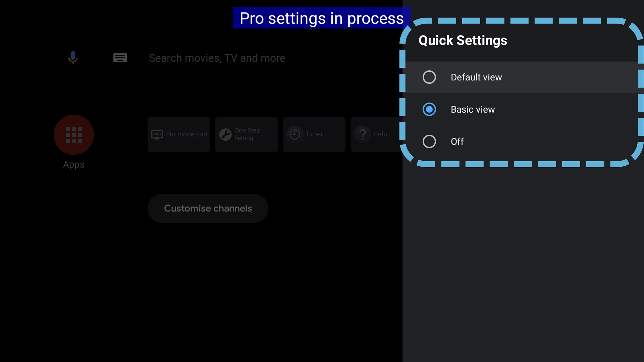Click the Pro mode tool icon
The height and width of the screenshot is (362, 644).
pos(157,134)
